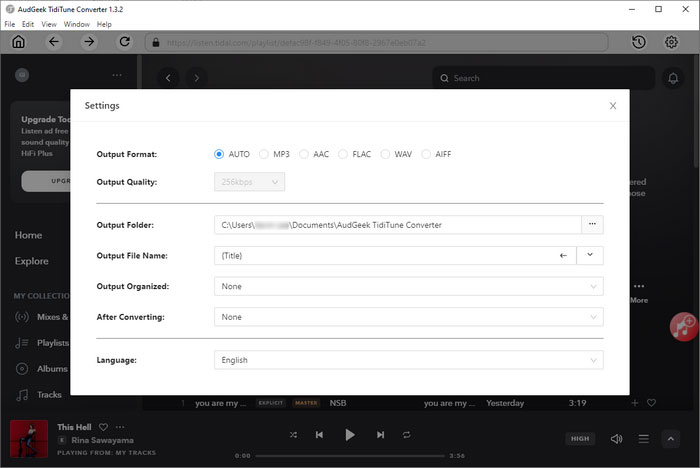700x468 pixels.
Task: Expand the After Converting dropdown
Action: click(x=408, y=317)
